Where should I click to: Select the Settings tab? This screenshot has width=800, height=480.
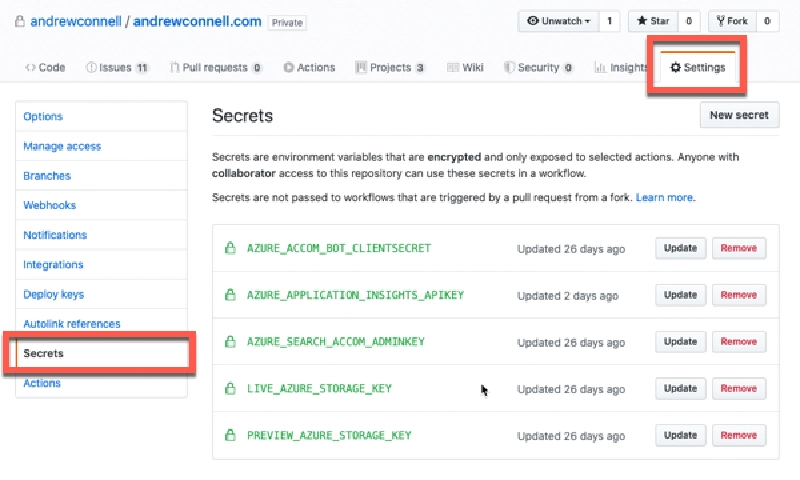[697, 67]
